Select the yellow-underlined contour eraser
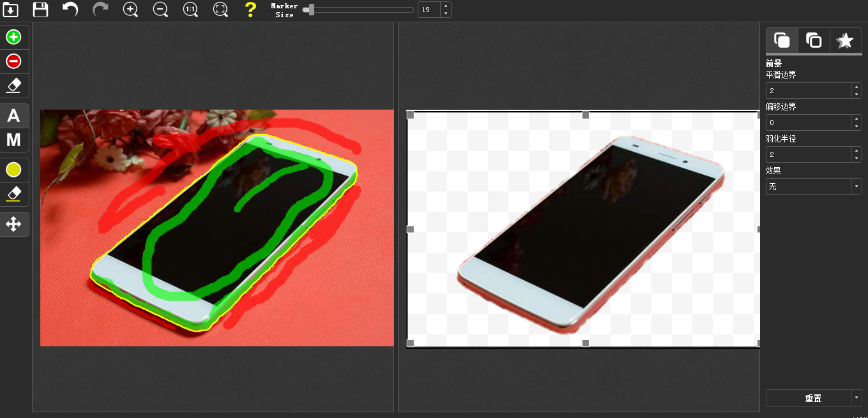Screen dimensions: 868x418 [13, 194]
